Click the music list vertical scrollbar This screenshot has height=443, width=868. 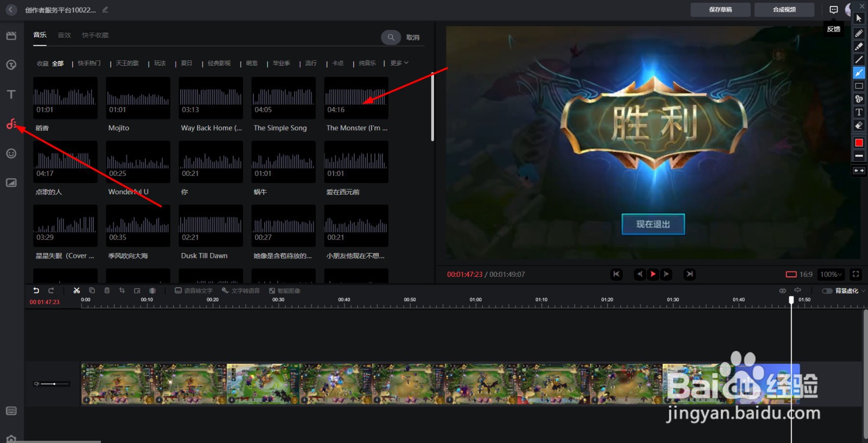(x=432, y=107)
